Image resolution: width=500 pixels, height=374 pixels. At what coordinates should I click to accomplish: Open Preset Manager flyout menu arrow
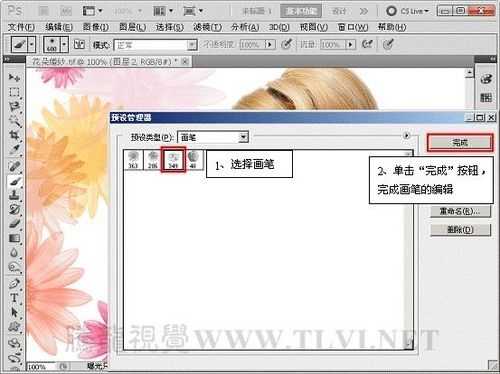(x=406, y=136)
